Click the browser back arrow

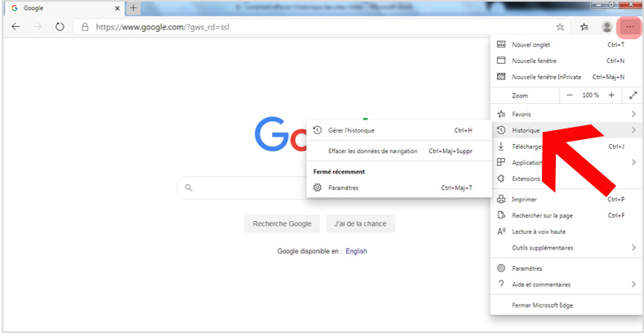tap(16, 27)
